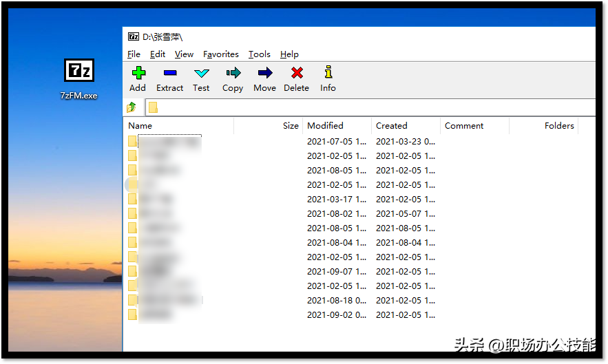Click the Modified date 2021-08-18 cell

coord(337,301)
